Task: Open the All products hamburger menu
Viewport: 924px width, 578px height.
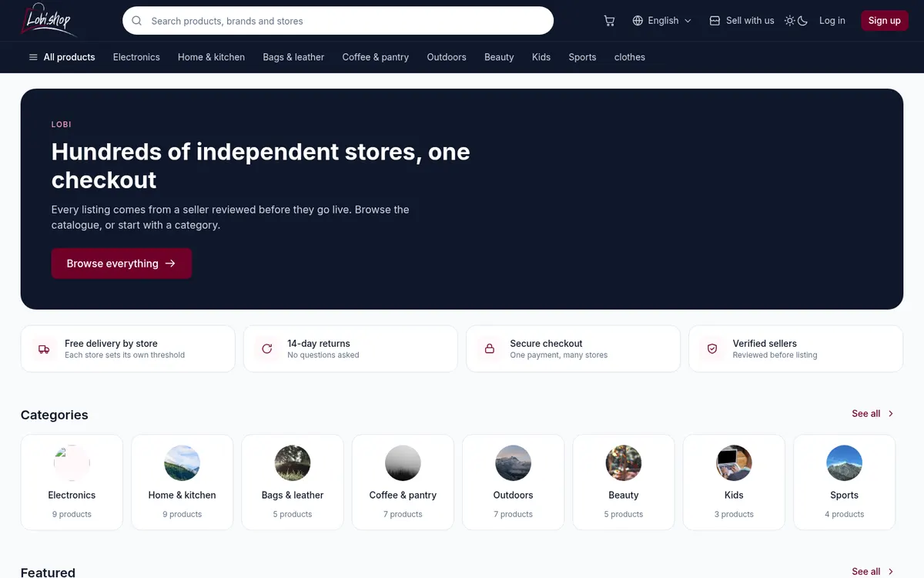Action: pos(62,57)
